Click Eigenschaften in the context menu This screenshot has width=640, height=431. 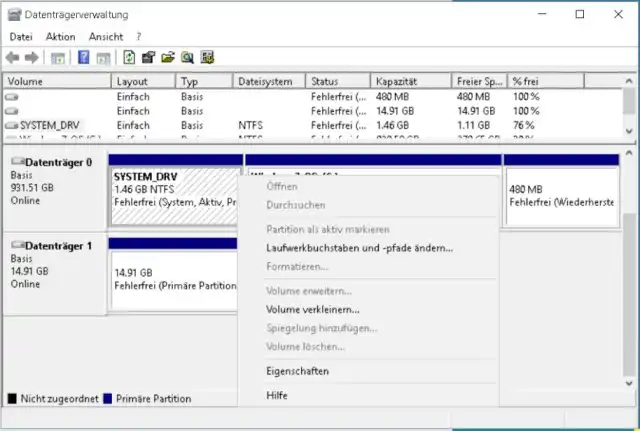(297, 371)
